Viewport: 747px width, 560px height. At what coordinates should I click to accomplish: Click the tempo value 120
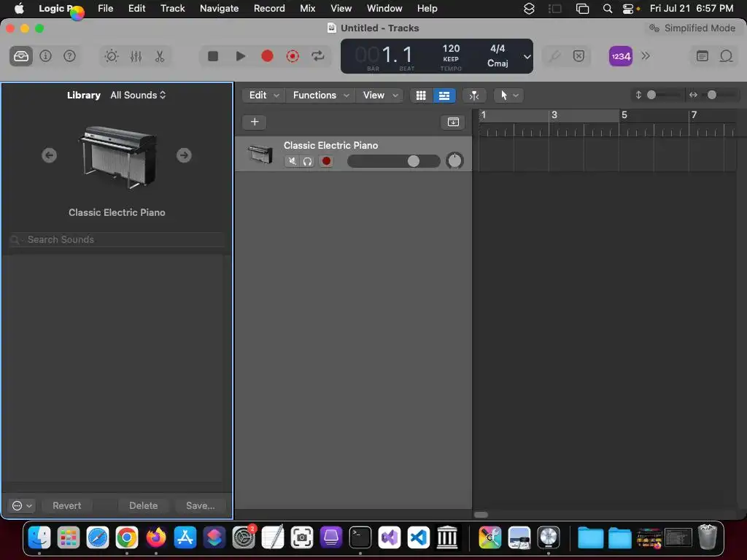[x=451, y=49]
